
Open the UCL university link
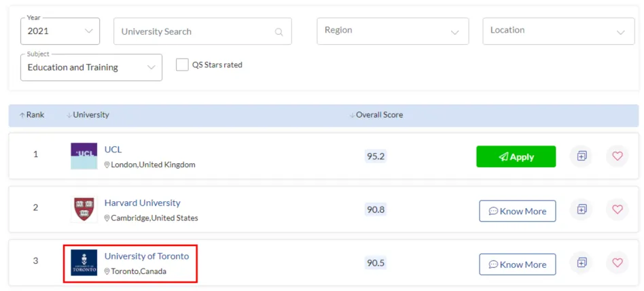(113, 150)
